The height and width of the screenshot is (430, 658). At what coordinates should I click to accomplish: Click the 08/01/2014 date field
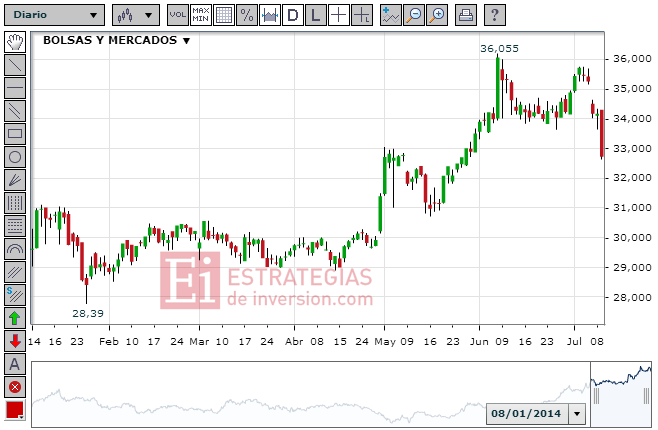(526, 414)
